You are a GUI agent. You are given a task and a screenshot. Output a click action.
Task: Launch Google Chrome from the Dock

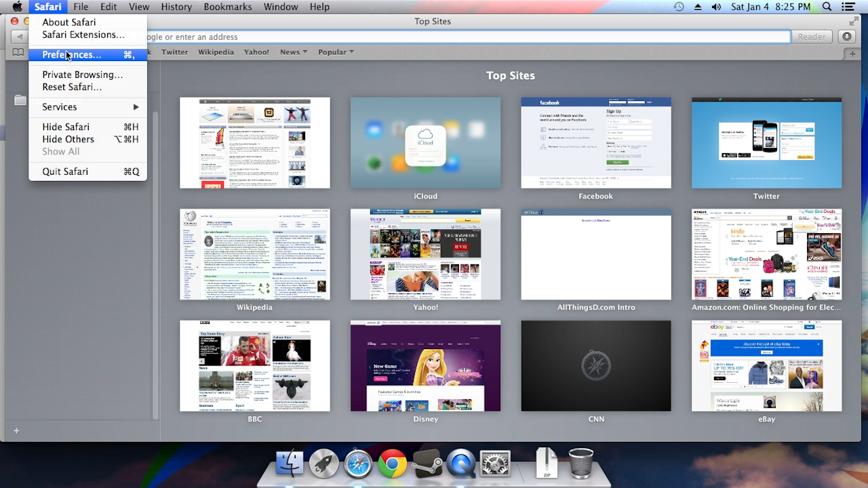tap(392, 464)
